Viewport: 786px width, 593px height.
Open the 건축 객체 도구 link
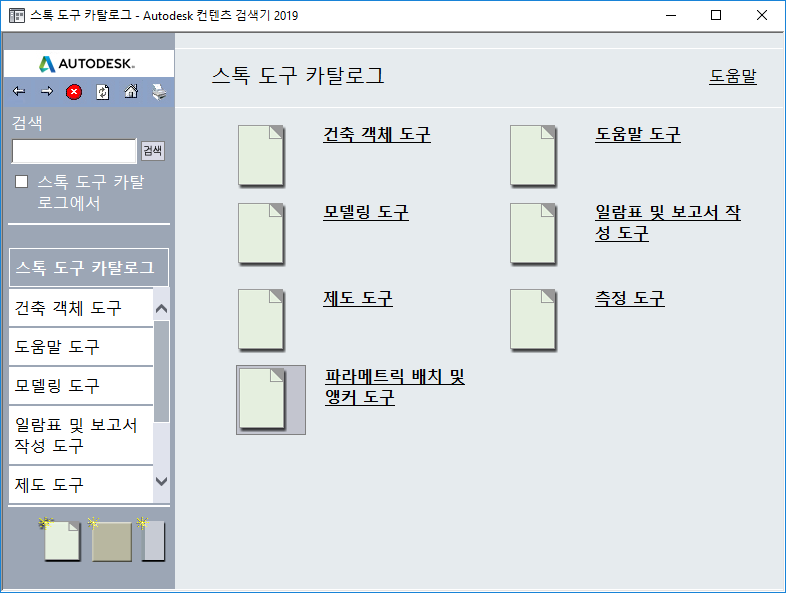(x=377, y=134)
